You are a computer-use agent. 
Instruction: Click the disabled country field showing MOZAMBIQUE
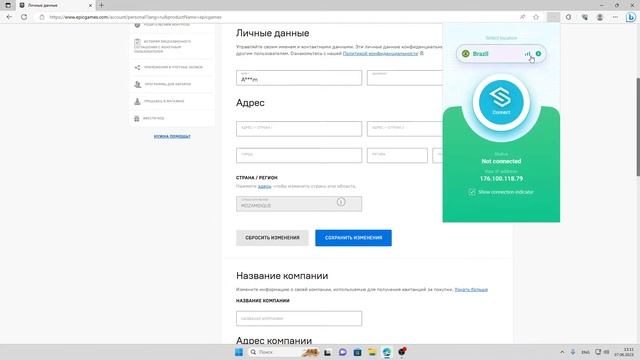click(x=299, y=204)
